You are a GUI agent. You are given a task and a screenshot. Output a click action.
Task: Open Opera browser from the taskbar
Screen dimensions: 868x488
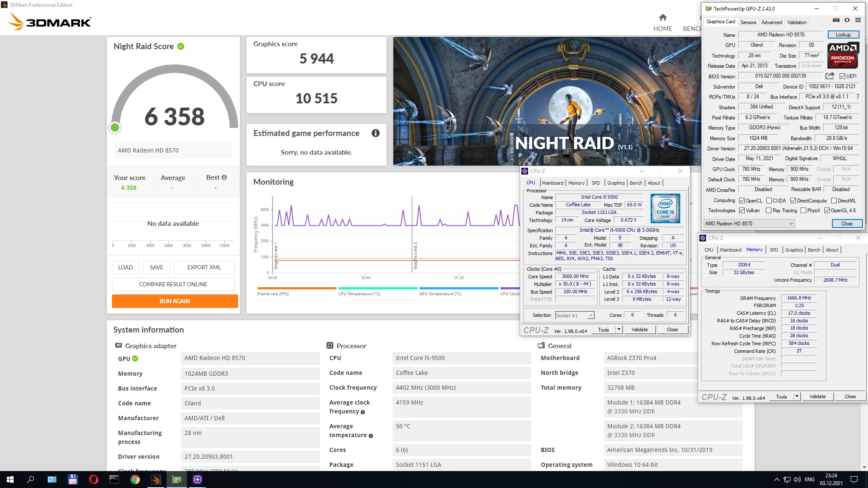coord(93,480)
